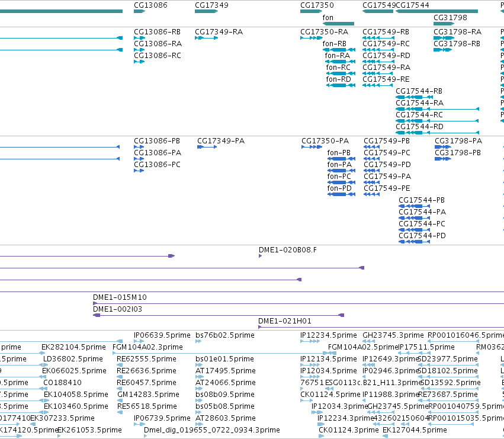
Task: Open transcript CG31798-RB label
Action: click(457, 44)
